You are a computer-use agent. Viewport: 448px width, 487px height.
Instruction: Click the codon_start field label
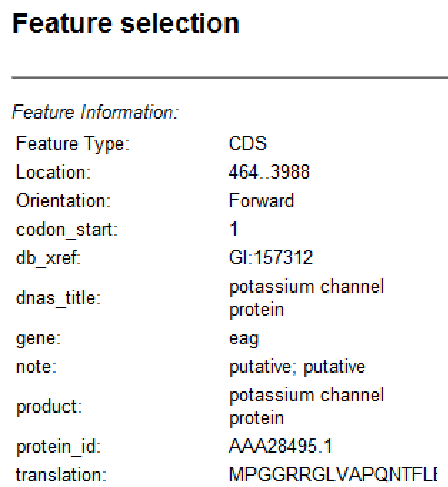[x=67, y=229]
